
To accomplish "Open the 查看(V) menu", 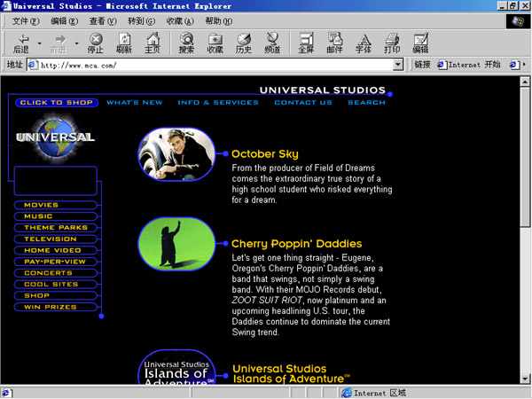I will [x=103, y=21].
